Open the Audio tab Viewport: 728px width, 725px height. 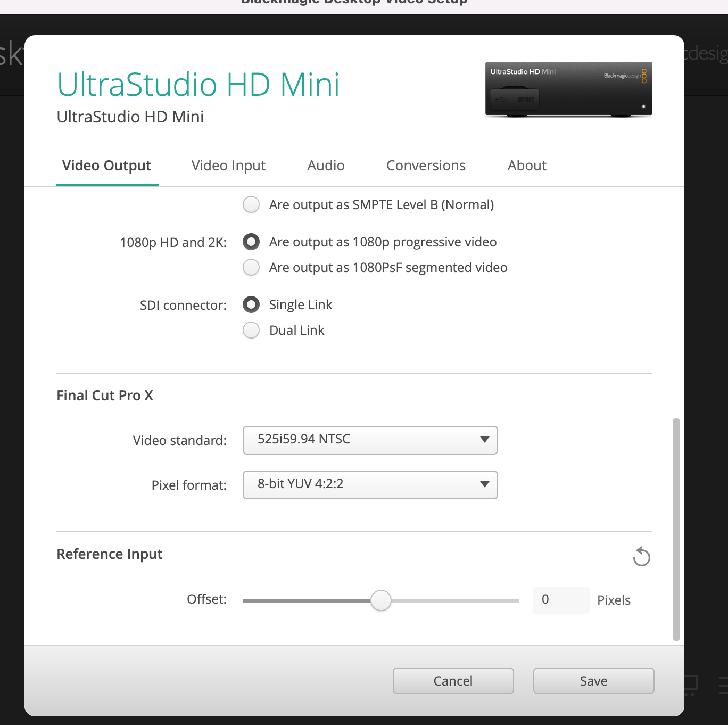tap(326, 166)
